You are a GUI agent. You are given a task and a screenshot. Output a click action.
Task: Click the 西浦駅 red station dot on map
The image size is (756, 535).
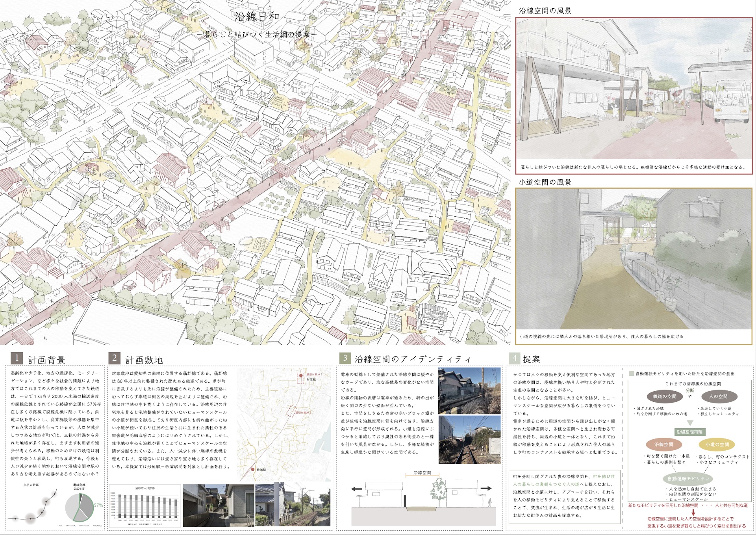click(x=253, y=470)
